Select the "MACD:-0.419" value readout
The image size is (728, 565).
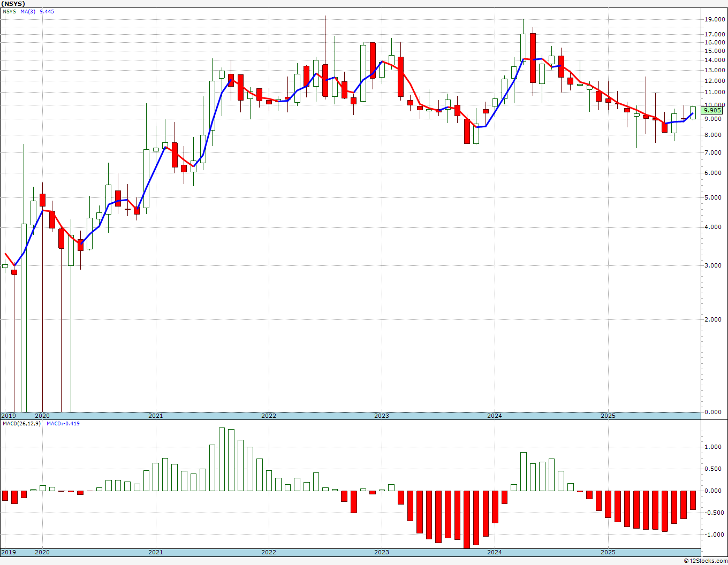(63, 424)
